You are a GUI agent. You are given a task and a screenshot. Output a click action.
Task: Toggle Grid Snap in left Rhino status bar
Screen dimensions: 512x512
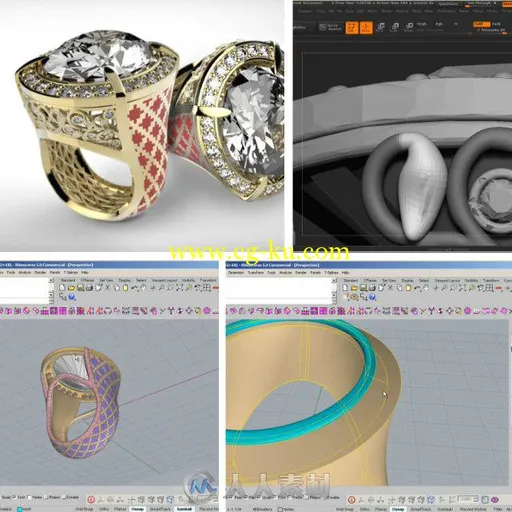pyautogui.click(x=85, y=509)
